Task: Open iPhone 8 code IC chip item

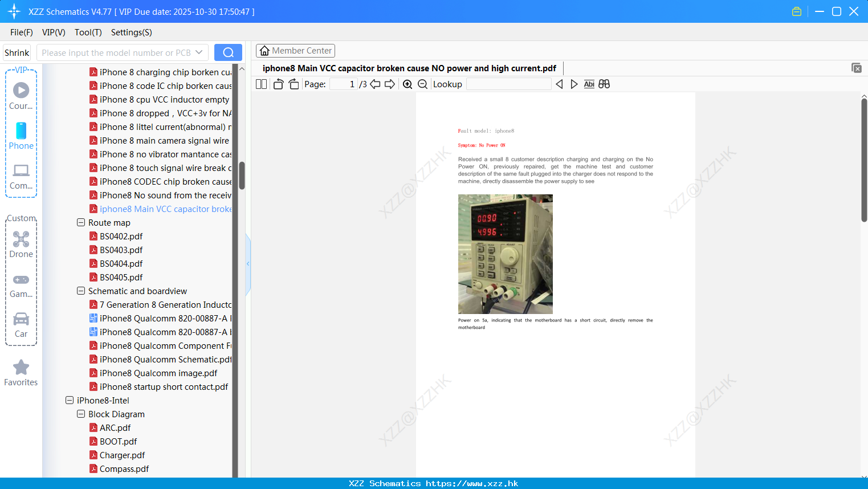Action: (161, 85)
